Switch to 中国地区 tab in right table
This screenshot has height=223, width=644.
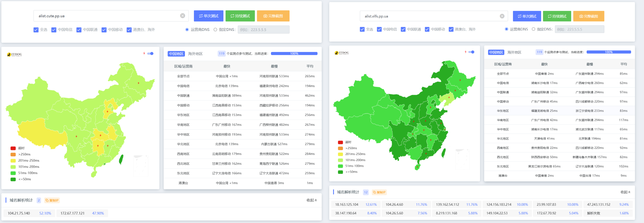pyautogui.click(x=496, y=52)
